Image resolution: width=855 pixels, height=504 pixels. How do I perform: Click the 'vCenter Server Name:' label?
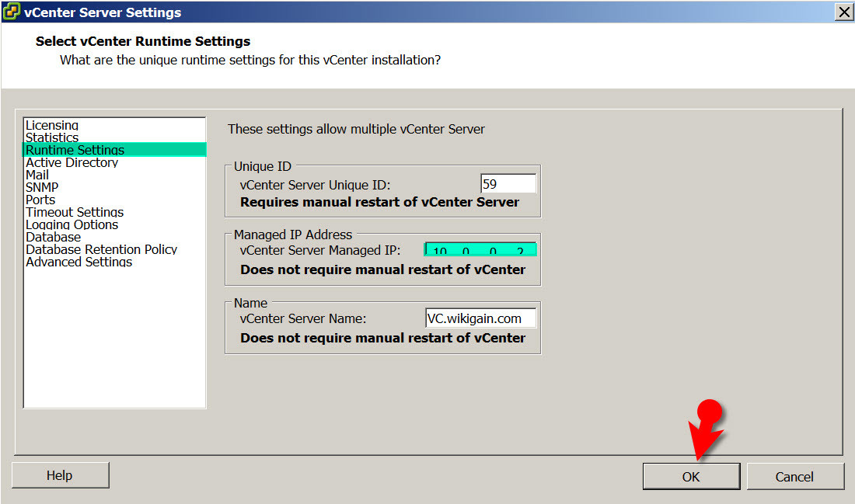click(x=302, y=318)
